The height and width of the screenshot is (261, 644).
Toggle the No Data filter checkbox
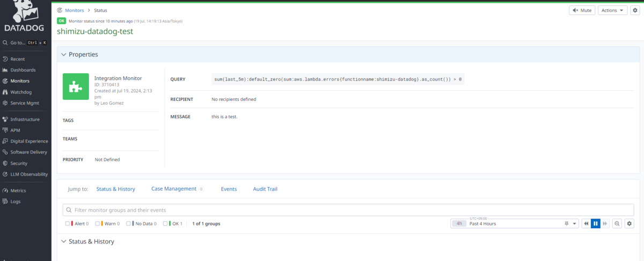[129, 223]
